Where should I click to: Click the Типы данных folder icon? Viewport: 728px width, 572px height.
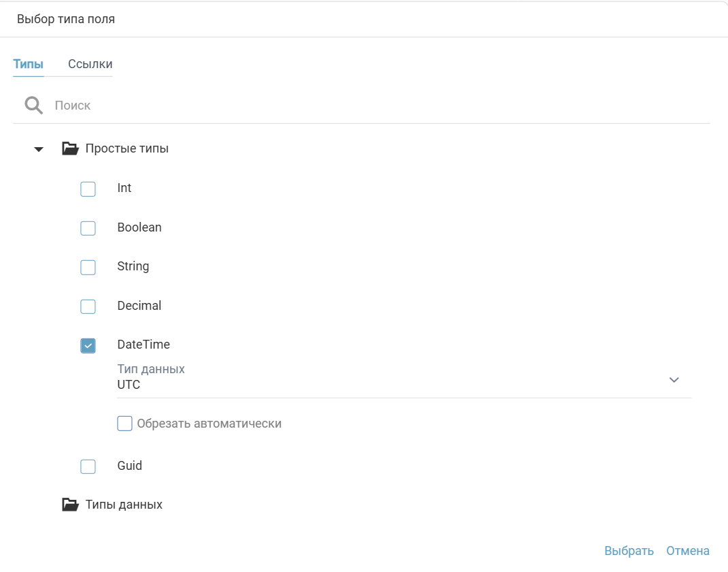pyautogui.click(x=70, y=505)
